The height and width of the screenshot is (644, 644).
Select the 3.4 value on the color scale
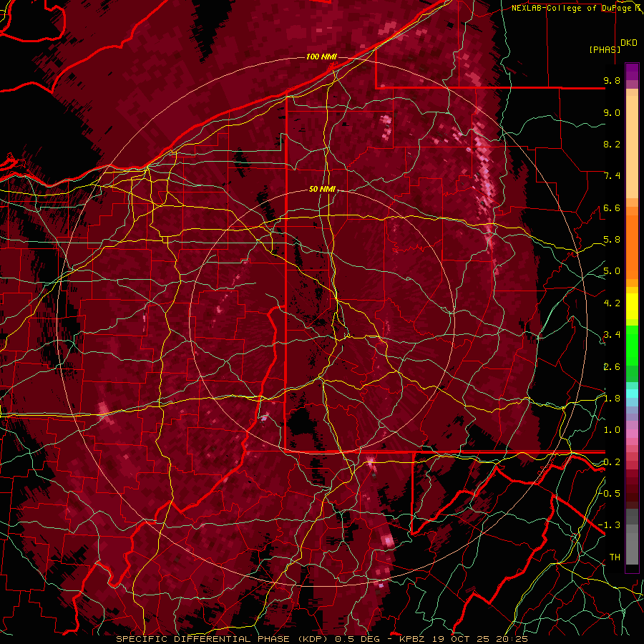[x=612, y=335]
